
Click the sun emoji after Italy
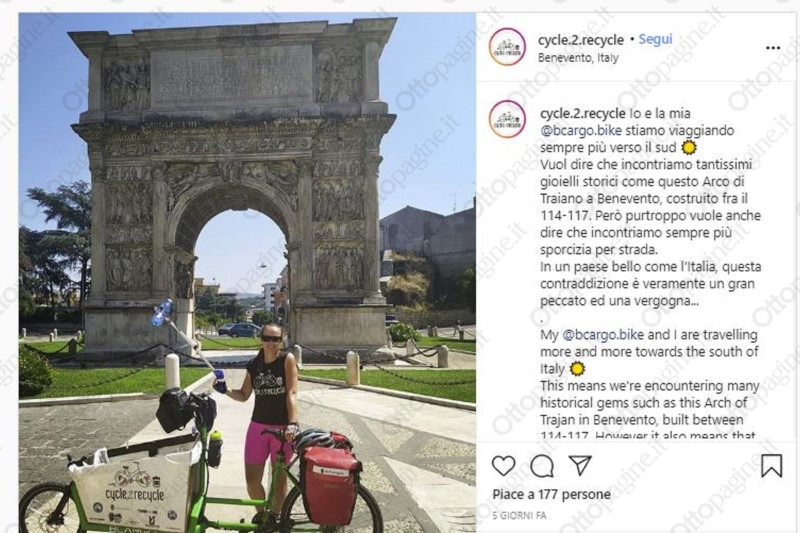click(577, 368)
